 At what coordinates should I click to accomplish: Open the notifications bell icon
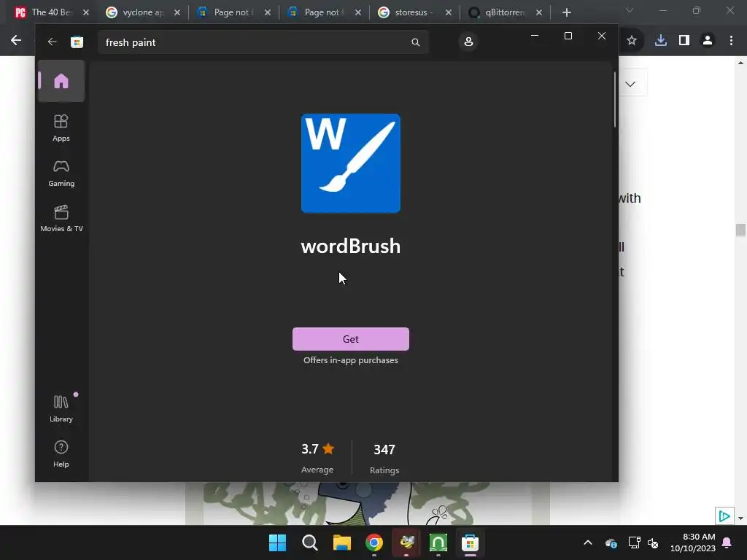click(x=727, y=542)
